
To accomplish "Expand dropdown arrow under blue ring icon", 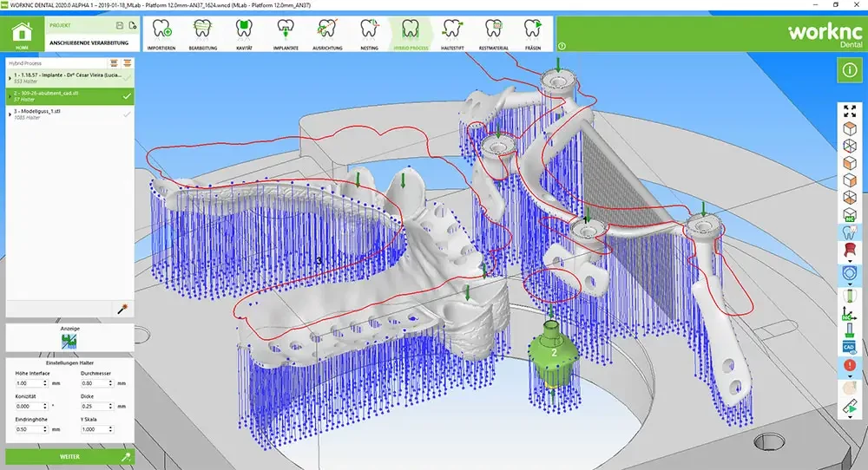I will click(x=850, y=284).
